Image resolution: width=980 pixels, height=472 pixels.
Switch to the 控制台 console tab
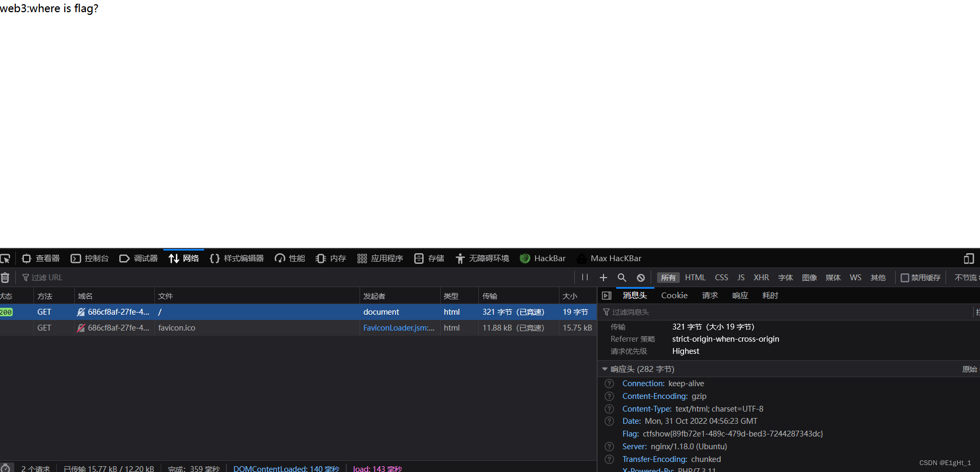(90, 259)
